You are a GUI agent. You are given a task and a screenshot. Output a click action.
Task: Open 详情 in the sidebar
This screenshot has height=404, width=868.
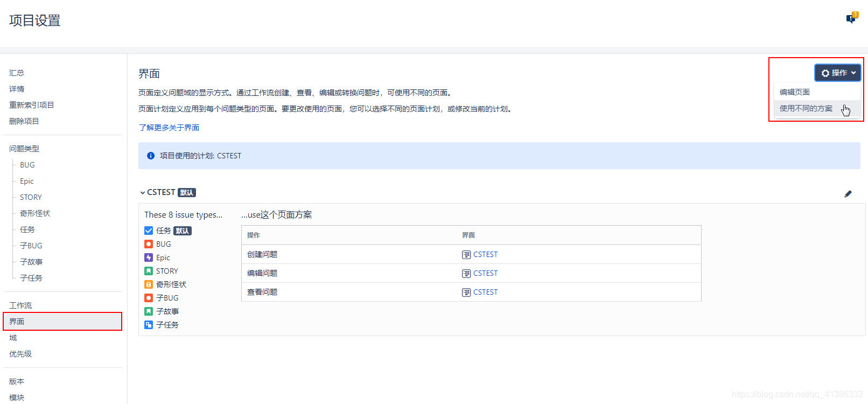click(17, 89)
